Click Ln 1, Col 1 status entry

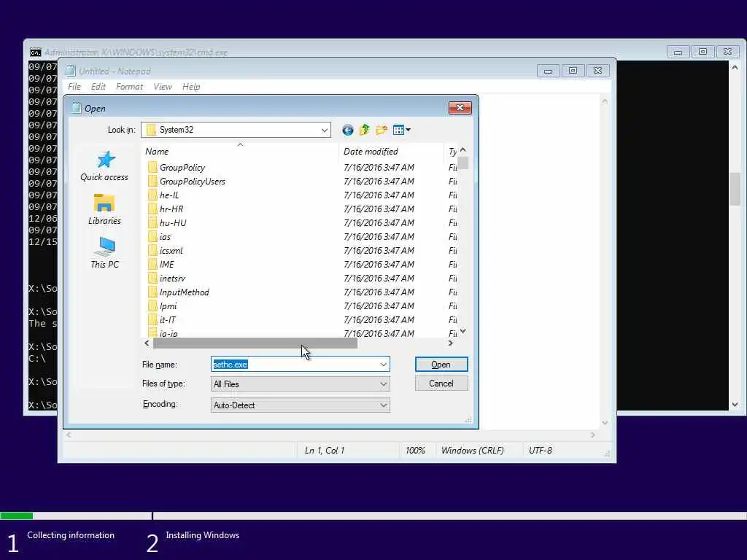pyautogui.click(x=325, y=451)
